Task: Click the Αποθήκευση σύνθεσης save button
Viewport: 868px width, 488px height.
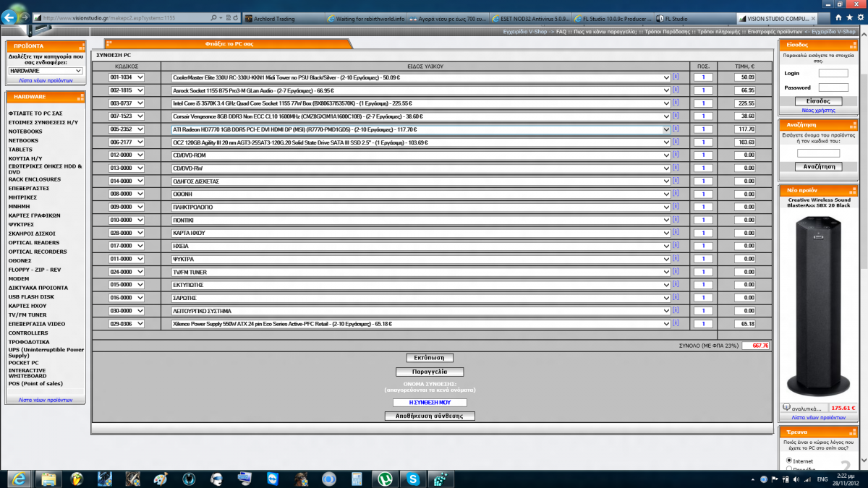Action: click(430, 416)
